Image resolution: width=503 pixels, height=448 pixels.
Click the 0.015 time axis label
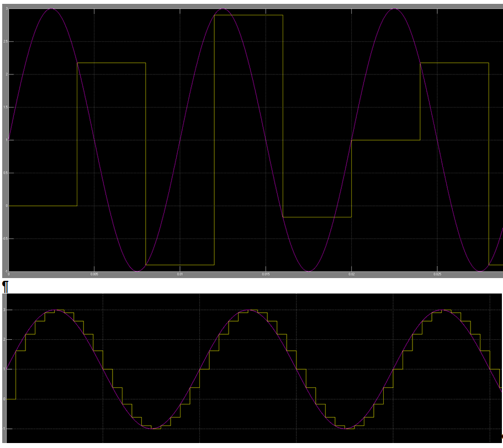tap(266, 274)
